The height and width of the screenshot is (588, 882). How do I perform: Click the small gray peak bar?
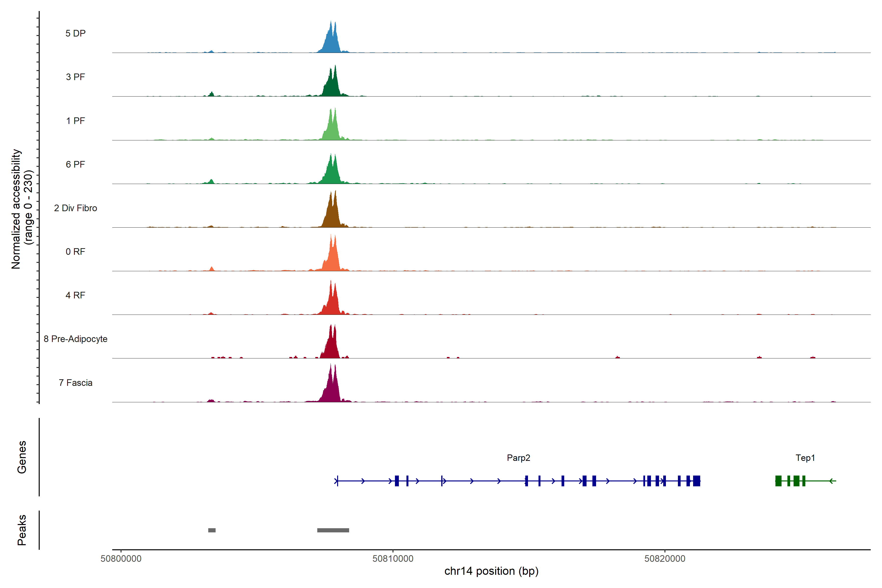[212, 530]
